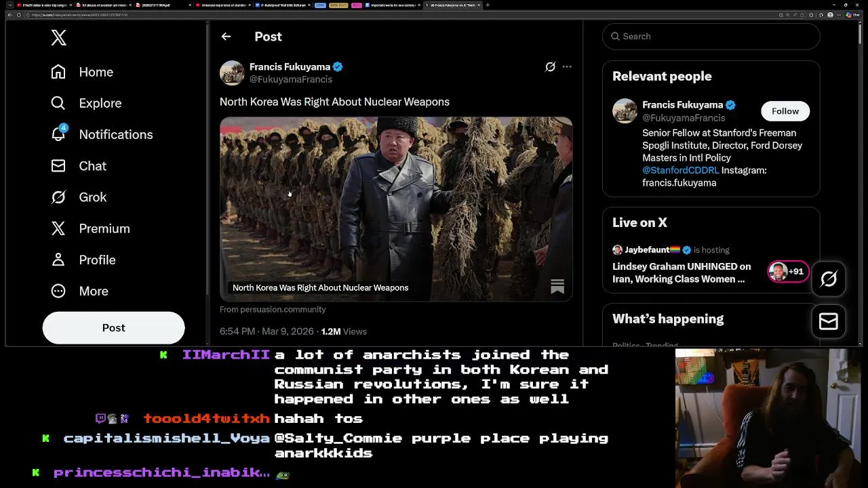
Task: Click the Live on X heading
Action: (639, 222)
